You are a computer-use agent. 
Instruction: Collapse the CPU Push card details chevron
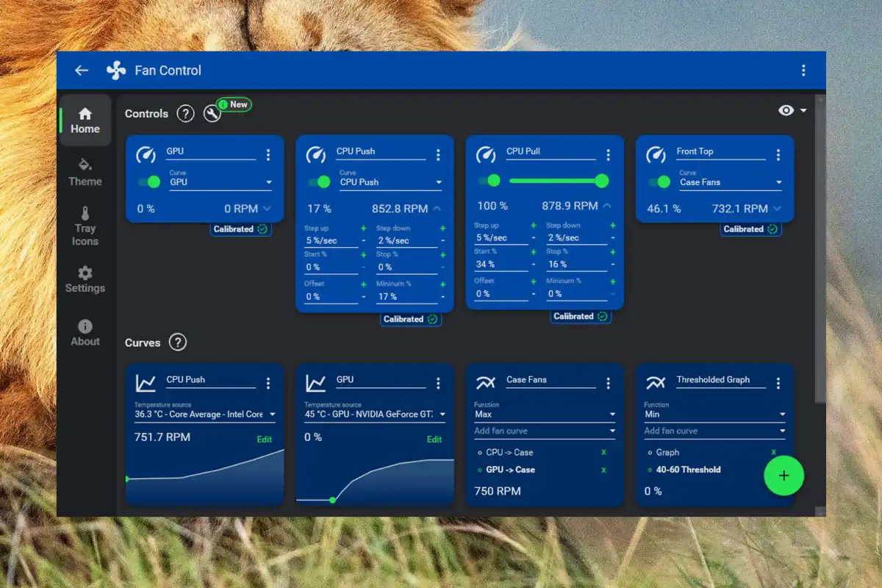tap(437, 208)
